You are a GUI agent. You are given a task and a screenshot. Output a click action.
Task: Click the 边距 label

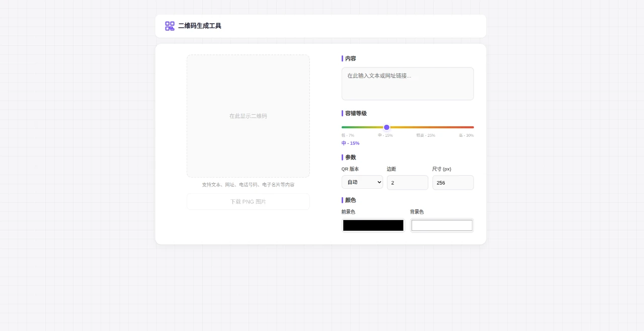point(391,169)
